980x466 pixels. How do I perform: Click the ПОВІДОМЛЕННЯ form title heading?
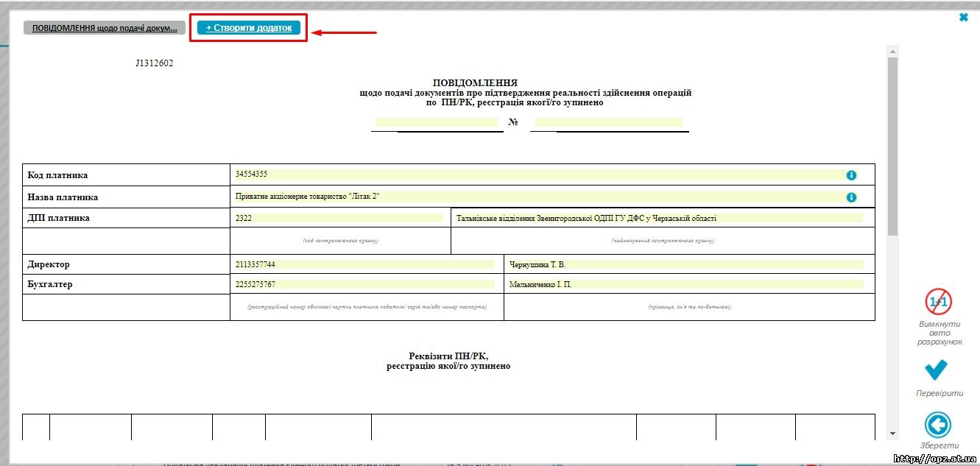(x=475, y=82)
